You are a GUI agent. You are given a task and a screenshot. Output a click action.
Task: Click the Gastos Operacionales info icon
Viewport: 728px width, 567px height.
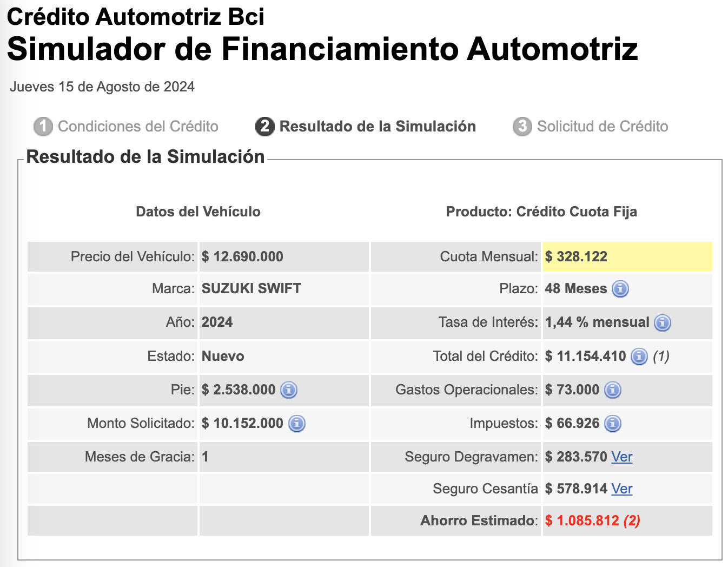612,390
